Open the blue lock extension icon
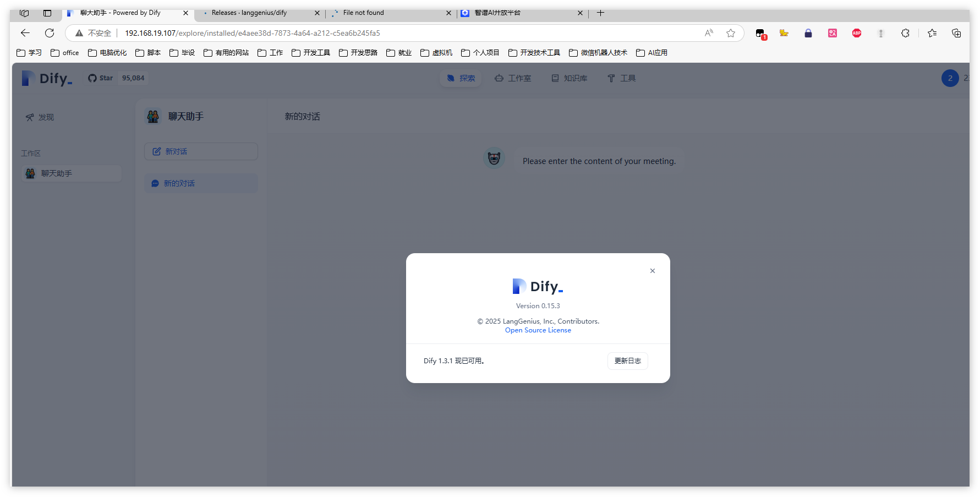Screen dimensions: 980x497 (x=808, y=33)
